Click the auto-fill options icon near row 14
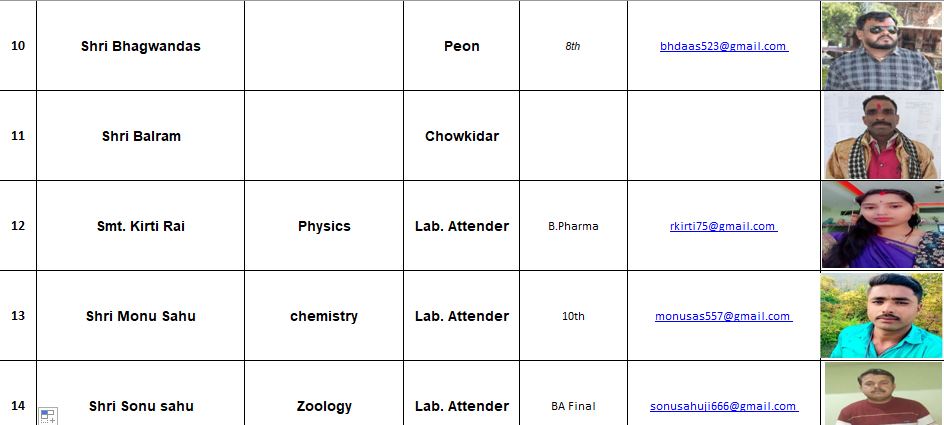 [x=48, y=416]
